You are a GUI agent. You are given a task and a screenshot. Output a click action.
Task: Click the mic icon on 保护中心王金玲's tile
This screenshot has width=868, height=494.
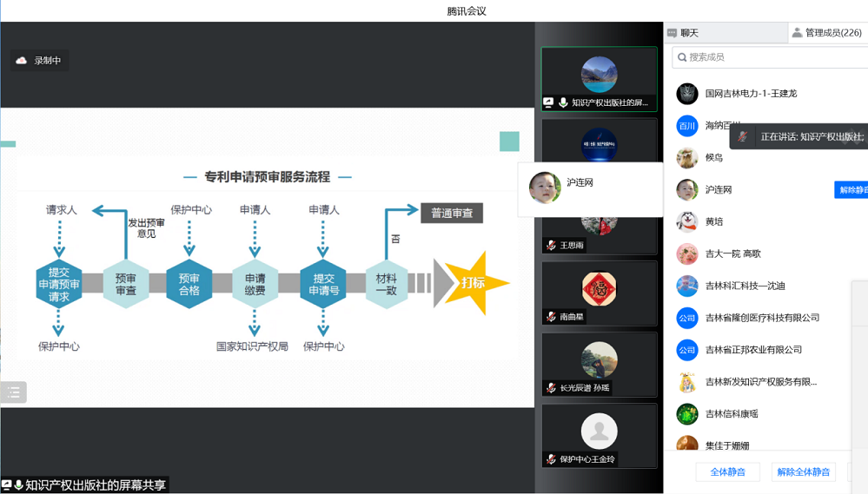click(551, 459)
